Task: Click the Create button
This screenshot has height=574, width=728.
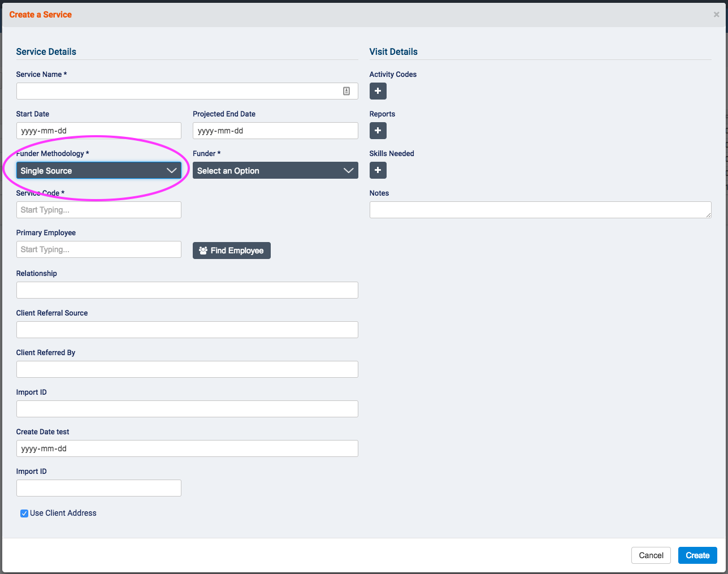Action: (697, 555)
